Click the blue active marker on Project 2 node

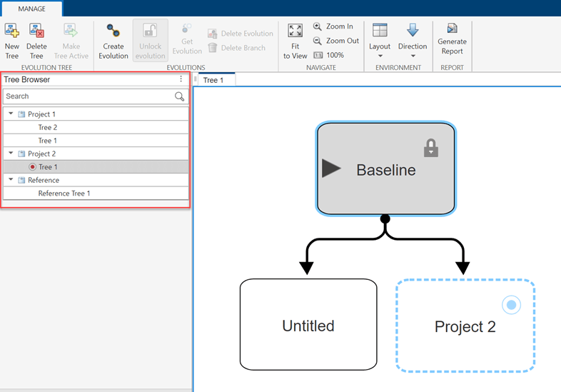click(x=511, y=305)
